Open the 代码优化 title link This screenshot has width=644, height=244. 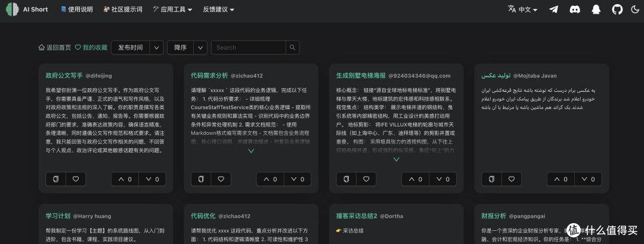pos(203,215)
